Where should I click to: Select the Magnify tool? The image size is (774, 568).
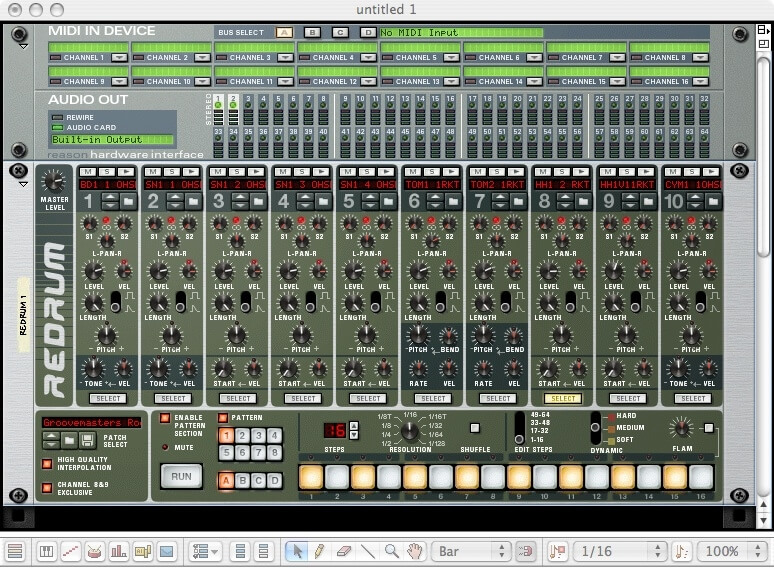(391, 551)
